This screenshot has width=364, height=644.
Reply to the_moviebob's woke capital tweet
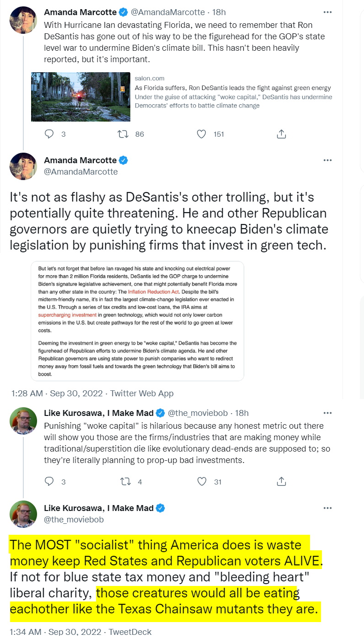tap(49, 481)
